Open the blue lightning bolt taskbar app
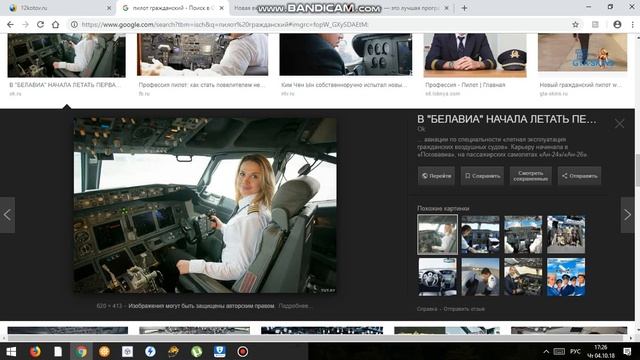Viewport: 640px width, 360px height. [x=150, y=351]
